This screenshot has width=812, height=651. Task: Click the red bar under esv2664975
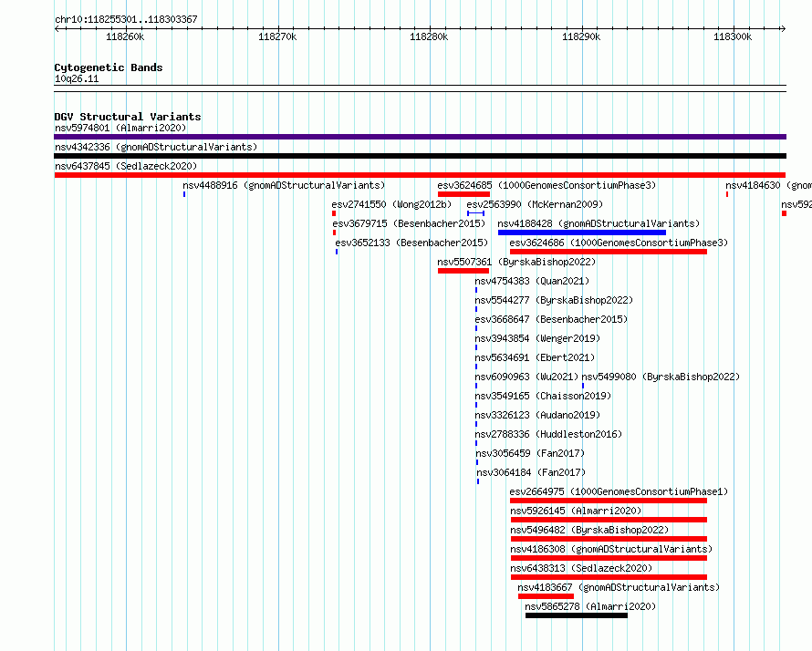click(x=609, y=501)
